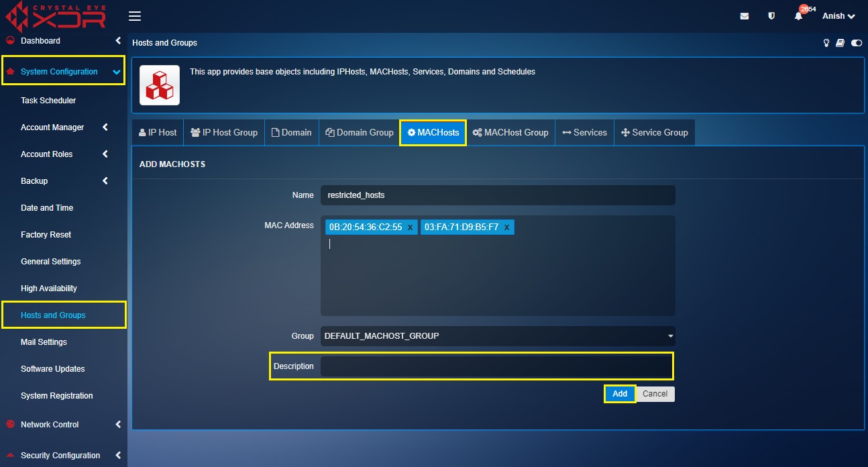The image size is (868, 467).
Task: Switch to Services tab
Action: (585, 133)
